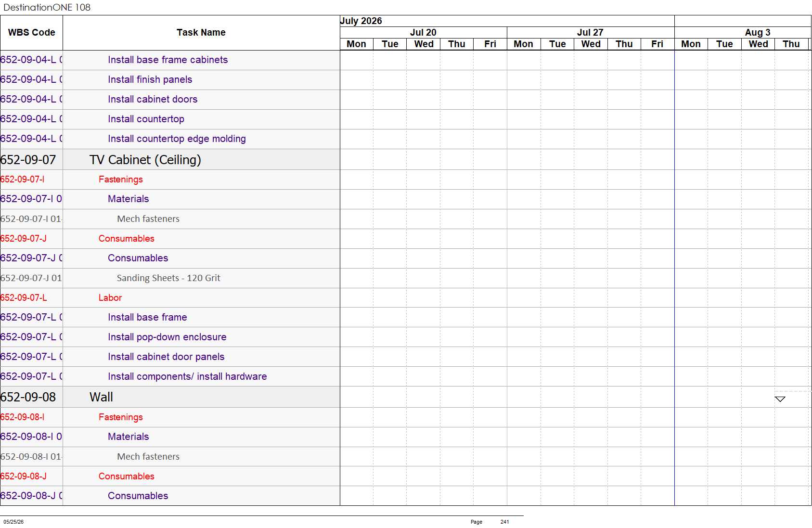Select Mech fasteners under TV Cabinet
The image size is (812, 528).
pyautogui.click(x=148, y=219)
